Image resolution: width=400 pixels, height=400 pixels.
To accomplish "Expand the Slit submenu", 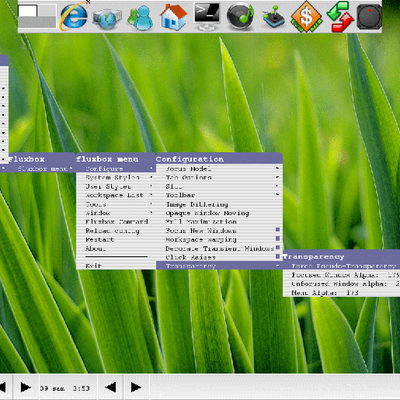I will [x=219, y=186].
